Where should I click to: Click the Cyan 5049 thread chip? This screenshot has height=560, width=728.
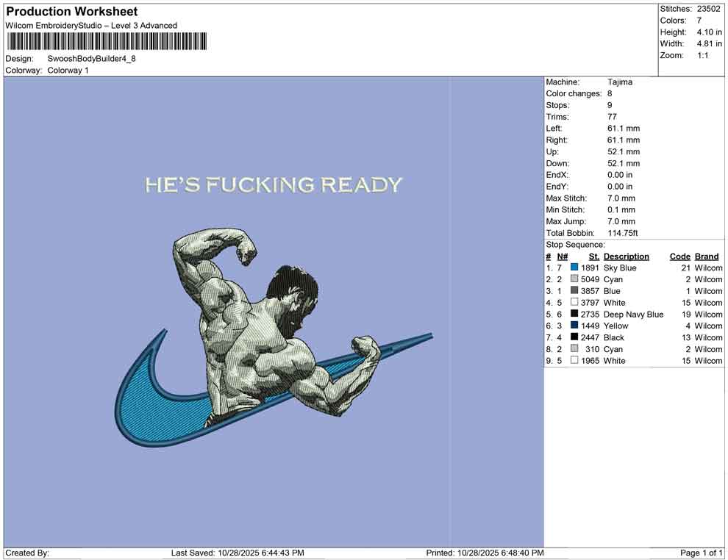(574, 279)
